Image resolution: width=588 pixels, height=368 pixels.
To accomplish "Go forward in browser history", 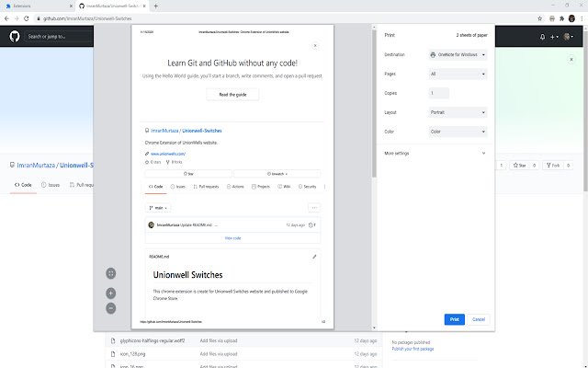I will (x=17, y=18).
